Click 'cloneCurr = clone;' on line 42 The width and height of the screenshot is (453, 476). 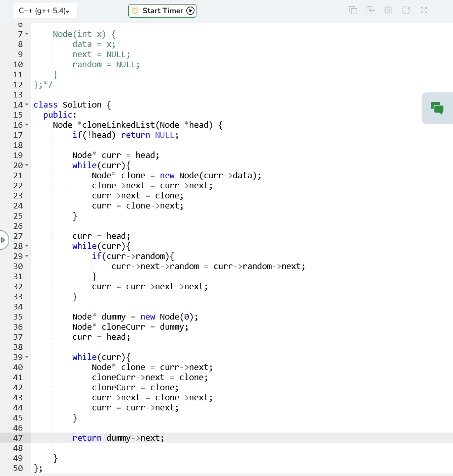[x=135, y=387]
